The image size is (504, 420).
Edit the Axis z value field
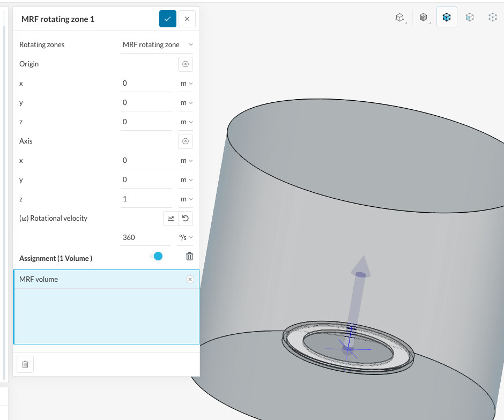coord(146,199)
